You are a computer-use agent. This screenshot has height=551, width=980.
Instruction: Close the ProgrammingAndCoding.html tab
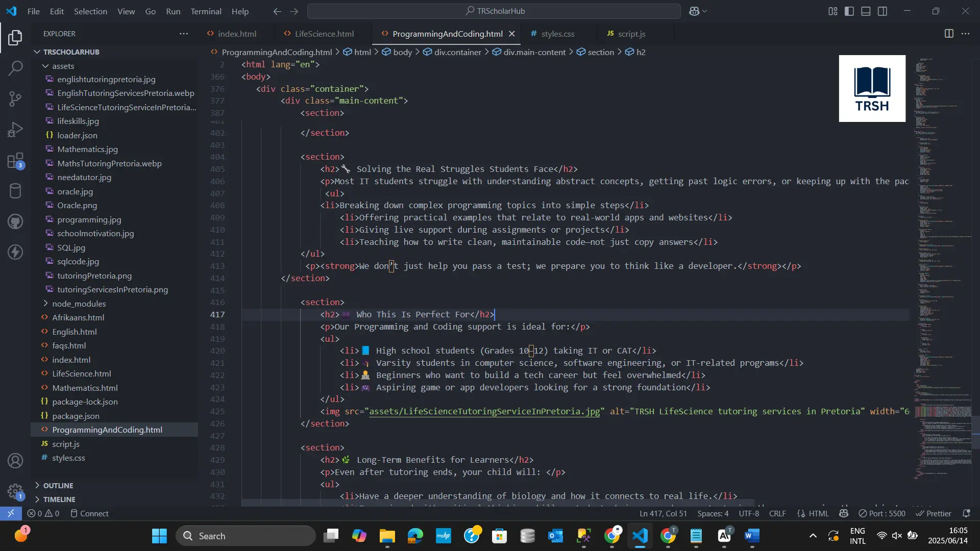pos(512,34)
